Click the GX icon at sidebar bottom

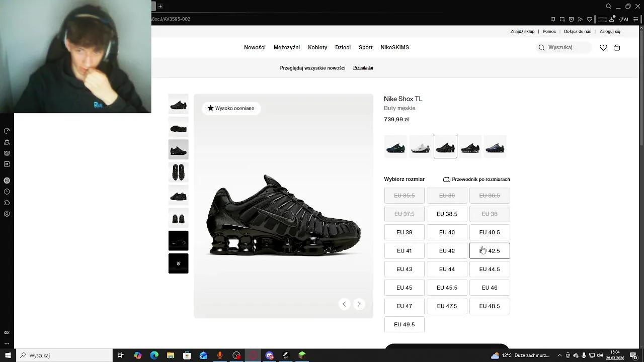7,333
